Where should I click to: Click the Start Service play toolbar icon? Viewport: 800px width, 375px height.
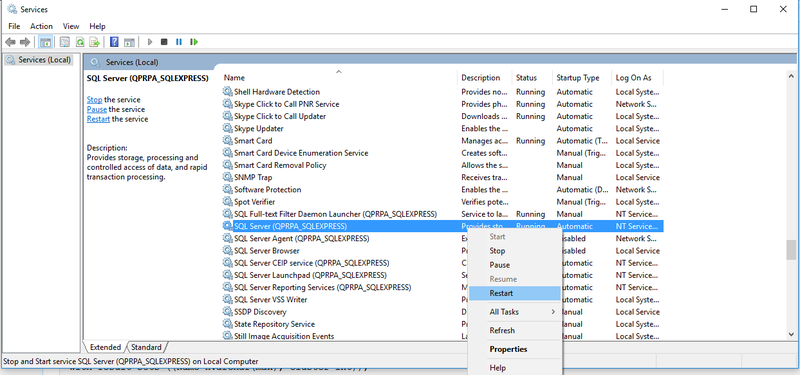pos(150,42)
